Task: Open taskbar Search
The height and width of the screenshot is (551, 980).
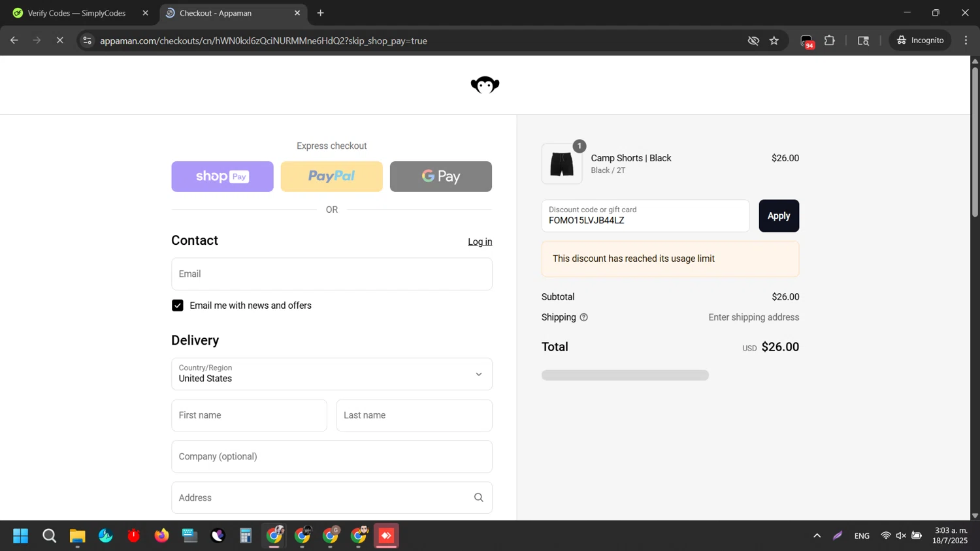Action: pos(49,536)
